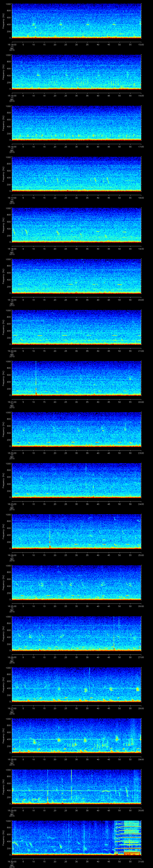Viewport: 153px width, 868px height.
Task: Click the Frequency (Hz) axis label of the 16:14:00 panel
Action: click(3, 21)
